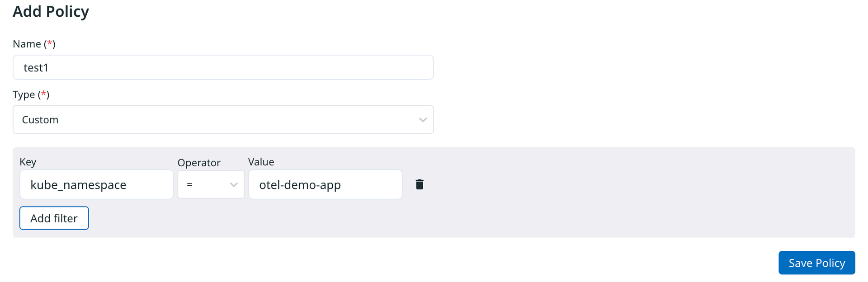The image size is (868, 282).
Task: Click the Add Policy heading
Action: click(x=51, y=11)
